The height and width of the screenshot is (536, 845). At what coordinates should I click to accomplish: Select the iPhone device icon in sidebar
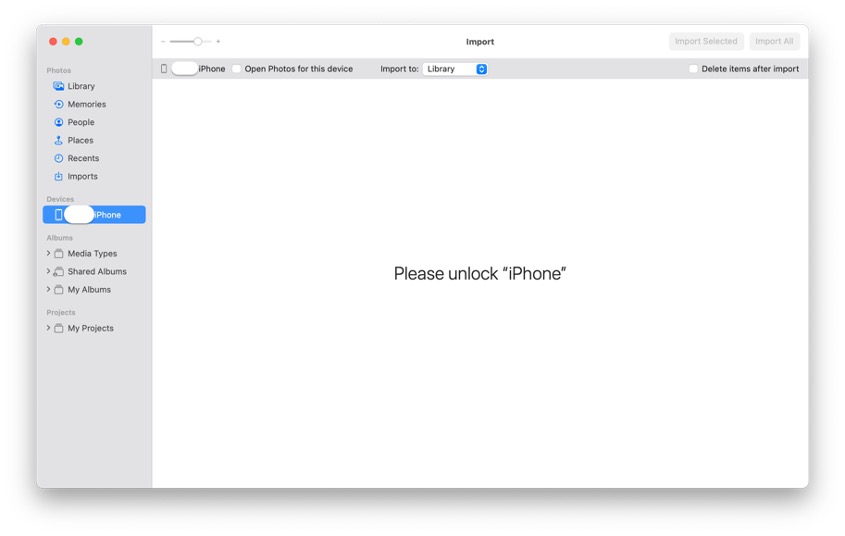pos(59,215)
